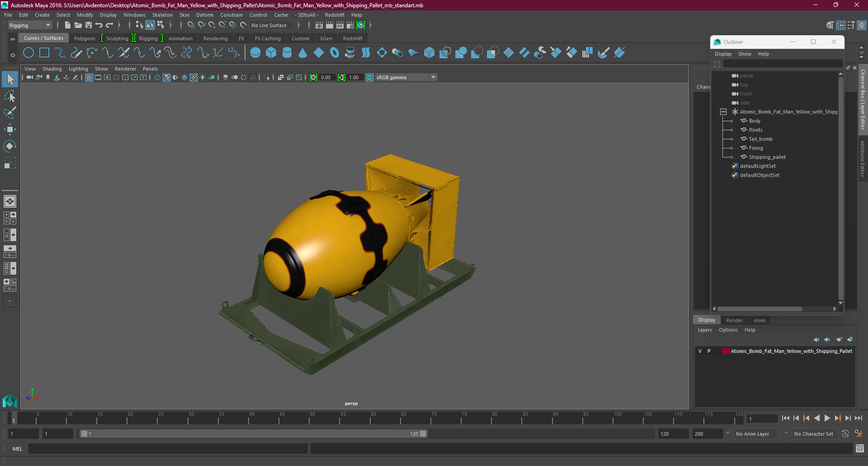This screenshot has width=868, height=466.
Task: Collapse Atomic_Bomb_Fat_Man group in Outliner
Action: pos(723,112)
